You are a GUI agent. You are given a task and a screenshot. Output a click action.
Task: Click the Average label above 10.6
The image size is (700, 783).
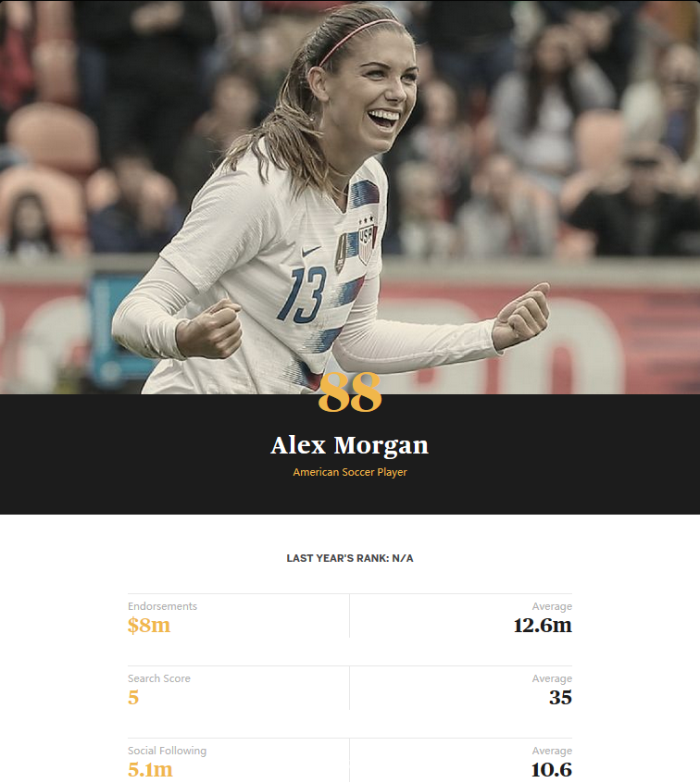tap(552, 751)
